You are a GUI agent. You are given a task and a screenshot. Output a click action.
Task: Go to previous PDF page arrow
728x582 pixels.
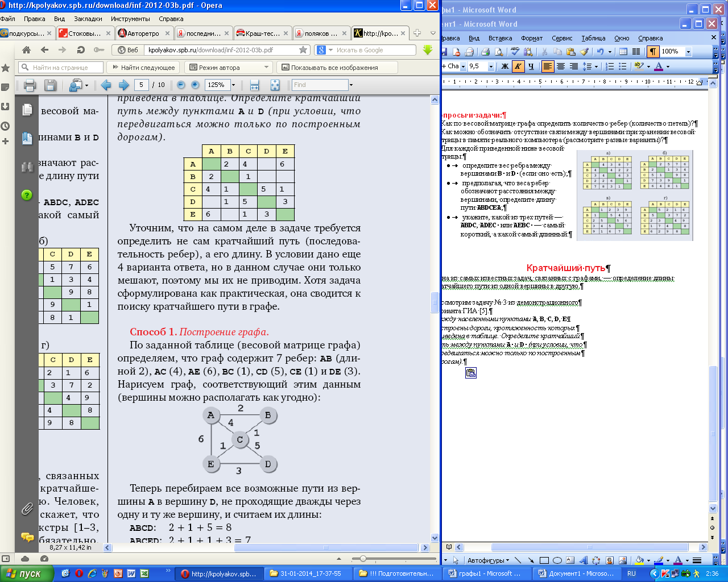[x=106, y=85]
